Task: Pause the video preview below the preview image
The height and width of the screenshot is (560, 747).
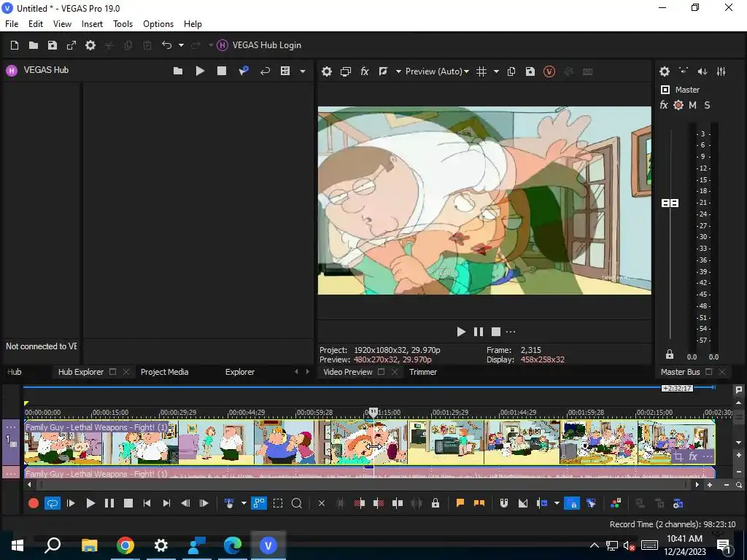Action: 479,332
